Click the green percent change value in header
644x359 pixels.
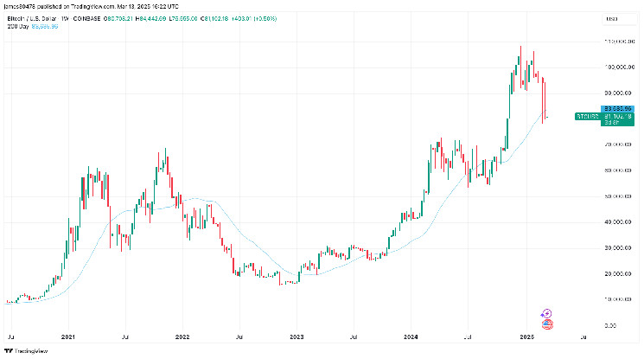click(x=265, y=19)
